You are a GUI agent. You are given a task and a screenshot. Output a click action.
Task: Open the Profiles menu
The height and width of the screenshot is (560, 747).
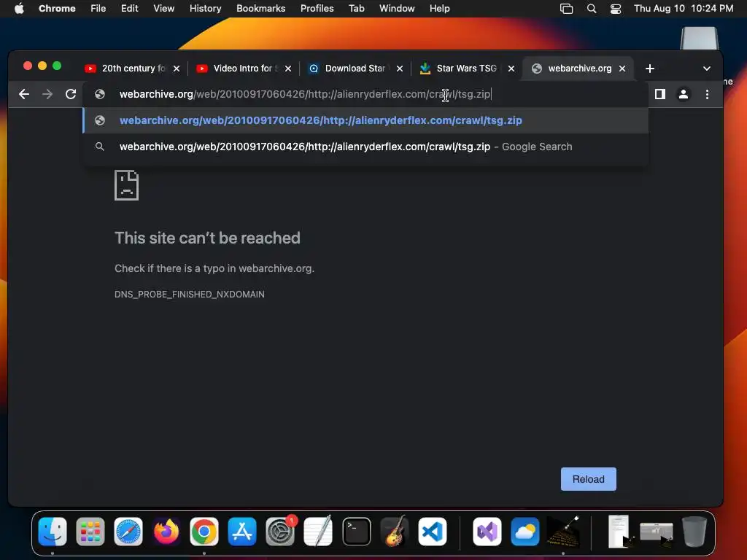[317, 9]
